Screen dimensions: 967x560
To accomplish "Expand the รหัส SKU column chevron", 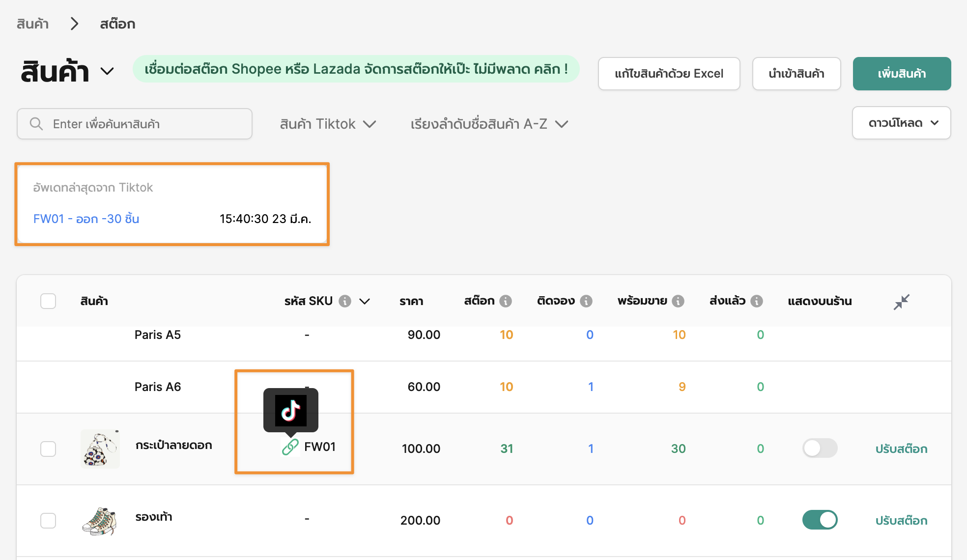I will [x=364, y=301].
